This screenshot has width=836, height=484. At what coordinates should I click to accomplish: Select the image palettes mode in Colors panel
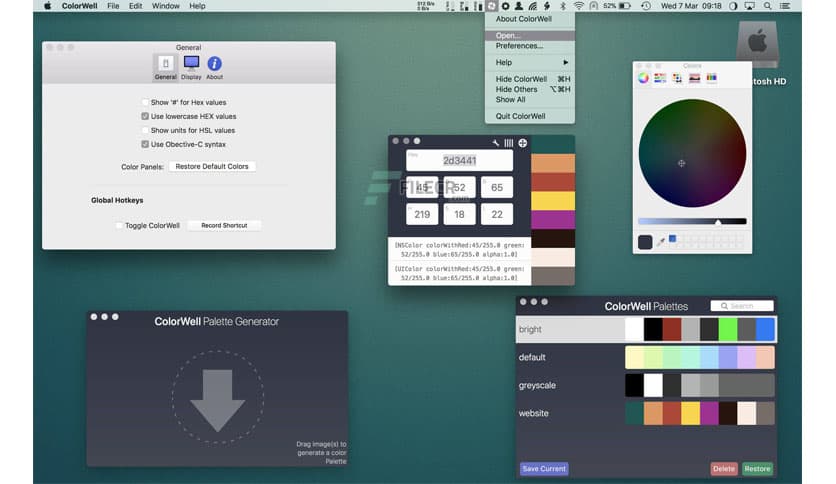(694, 78)
